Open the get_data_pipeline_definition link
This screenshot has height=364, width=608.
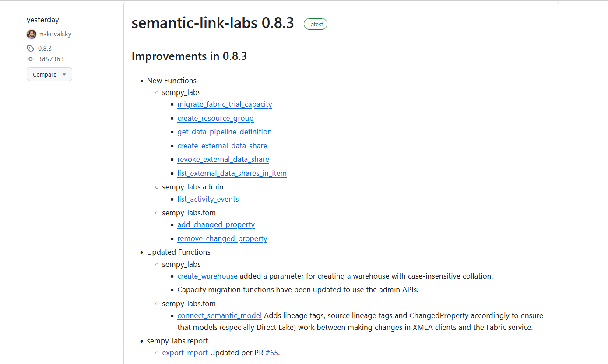225,132
